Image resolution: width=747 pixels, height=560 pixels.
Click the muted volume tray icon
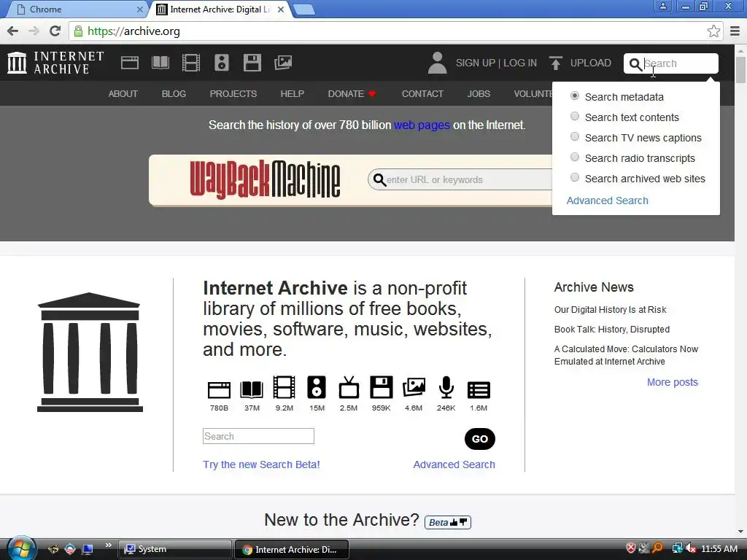[x=692, y=548]
